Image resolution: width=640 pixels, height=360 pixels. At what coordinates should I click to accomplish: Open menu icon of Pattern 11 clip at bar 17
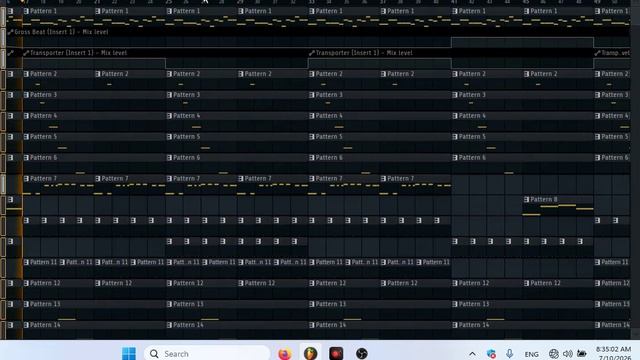[x=26, y=262]
